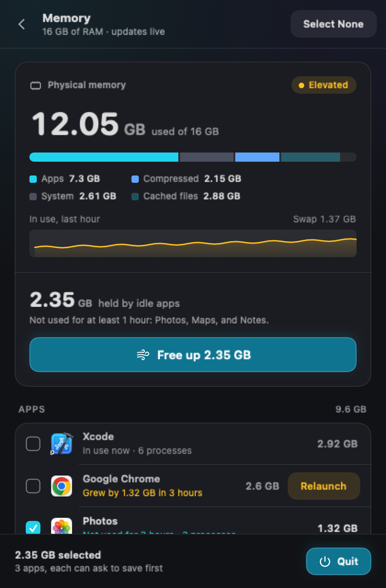This screenshot has width=386, height=588.
Task: Click the power icon on Quit button
Action: coord(325,561)
